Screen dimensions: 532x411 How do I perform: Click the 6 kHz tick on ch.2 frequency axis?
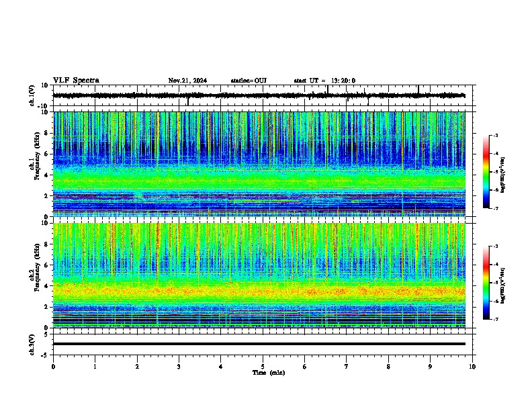[x=47, y=265]
